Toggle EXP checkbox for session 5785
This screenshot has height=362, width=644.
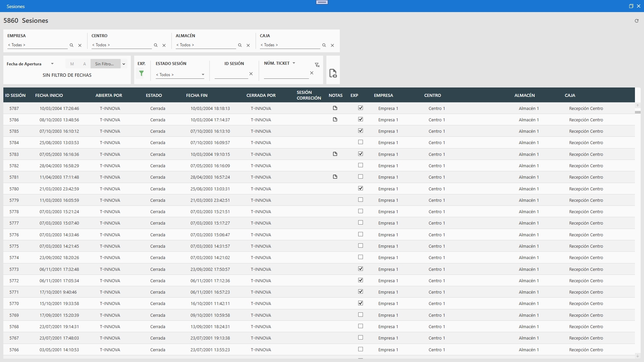(x=361, y=131)
